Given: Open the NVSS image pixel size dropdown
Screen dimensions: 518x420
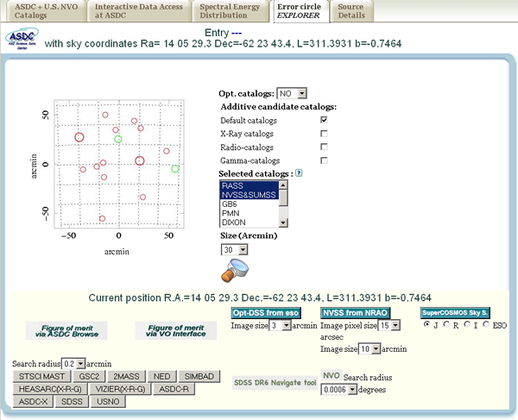Looking at the screenshot, I should 389,326.
